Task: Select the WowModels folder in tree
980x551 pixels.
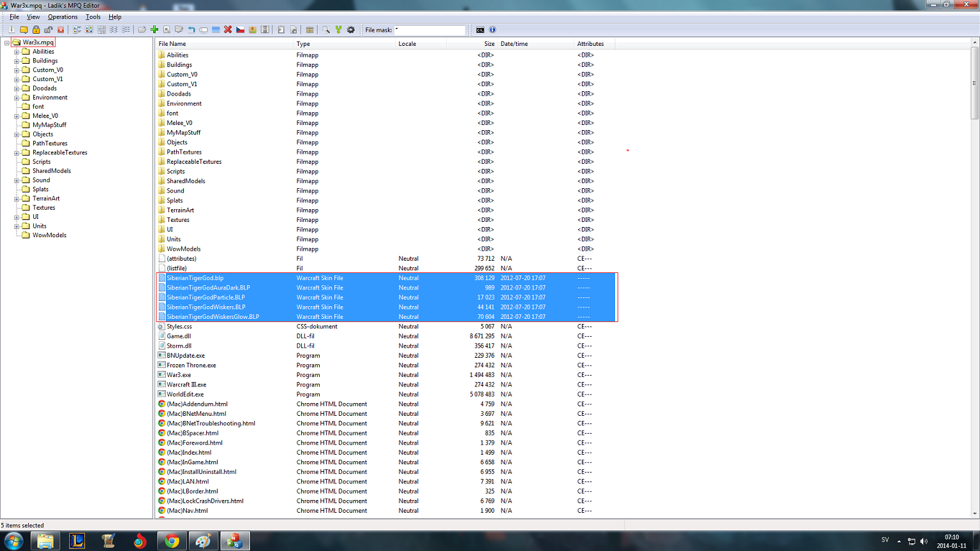Action: [49, 235]
